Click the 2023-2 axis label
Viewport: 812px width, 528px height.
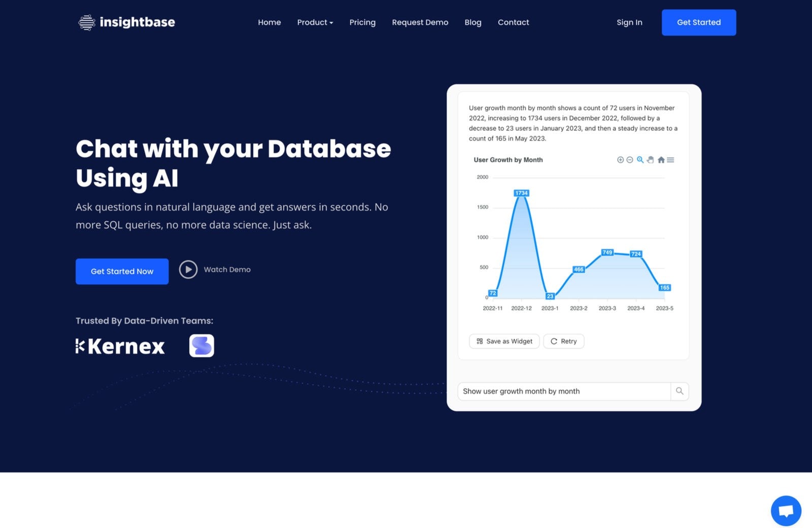tap(579, 308)
